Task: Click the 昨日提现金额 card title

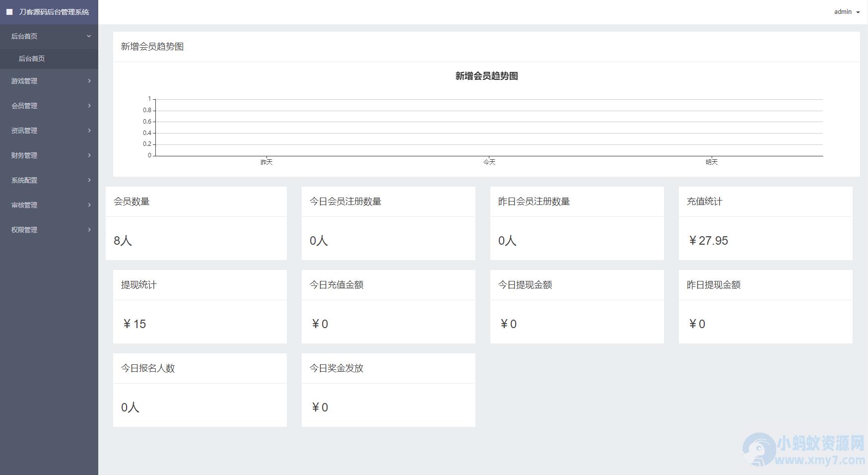Action: pos(714,285)
